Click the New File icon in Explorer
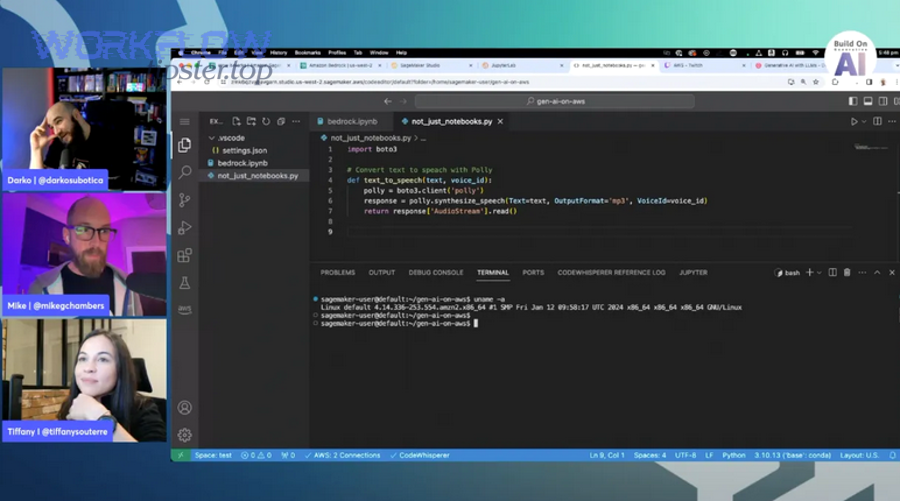900x501 pixels. coord(238,121)
